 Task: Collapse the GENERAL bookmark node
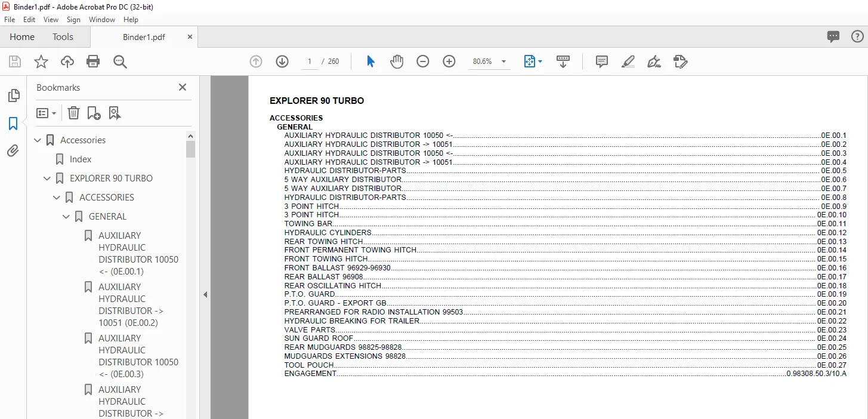coord(67,217)
